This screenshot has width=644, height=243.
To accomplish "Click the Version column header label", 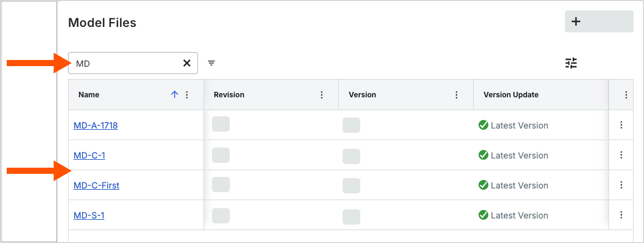I will tap(362, 94).
